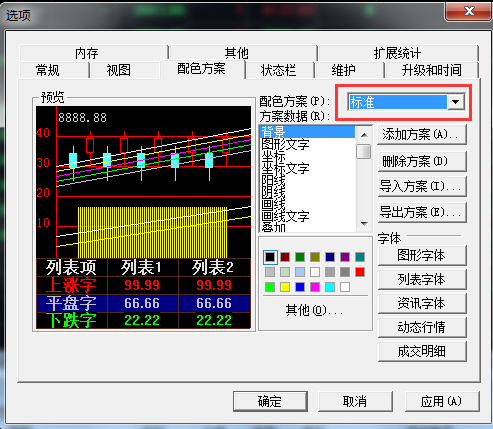Screen dimensions: 493x429
Task: Click the 8888.88 value in preview chart
Action: tap(82, 118)
